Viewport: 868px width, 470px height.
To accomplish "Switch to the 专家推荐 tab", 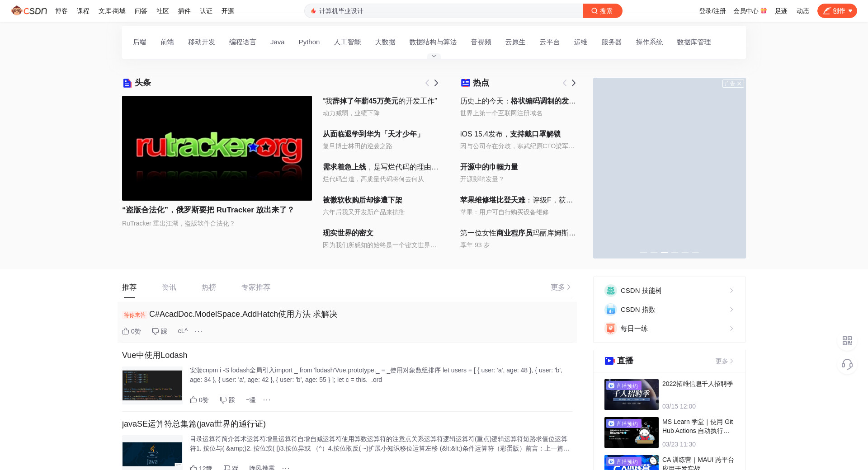I will (x=256, y=287).
